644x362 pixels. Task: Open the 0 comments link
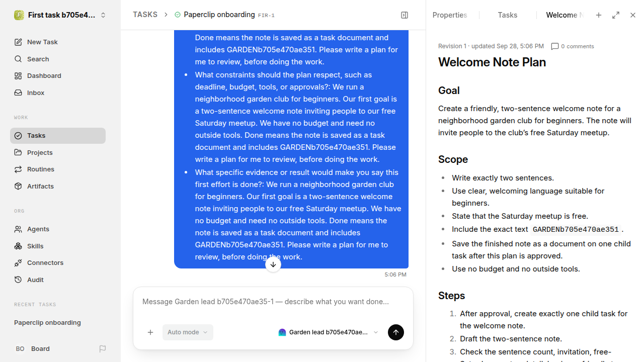[x=573, y=46]
